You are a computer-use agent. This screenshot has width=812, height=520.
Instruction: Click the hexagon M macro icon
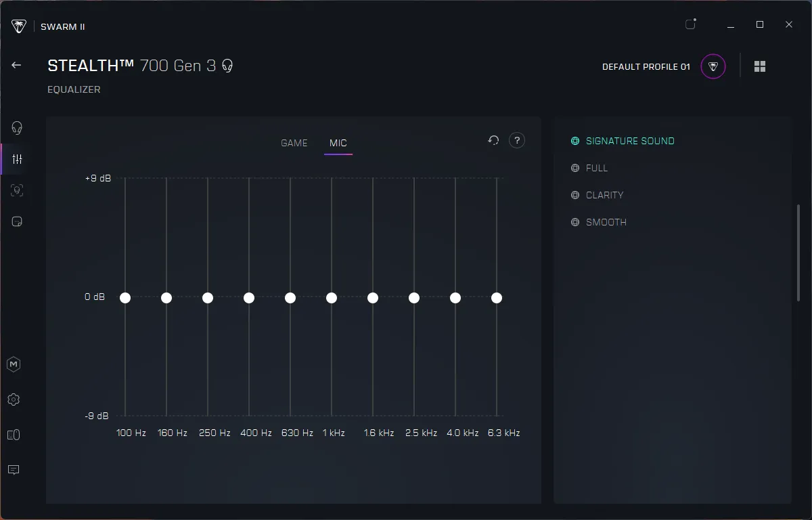14,364
